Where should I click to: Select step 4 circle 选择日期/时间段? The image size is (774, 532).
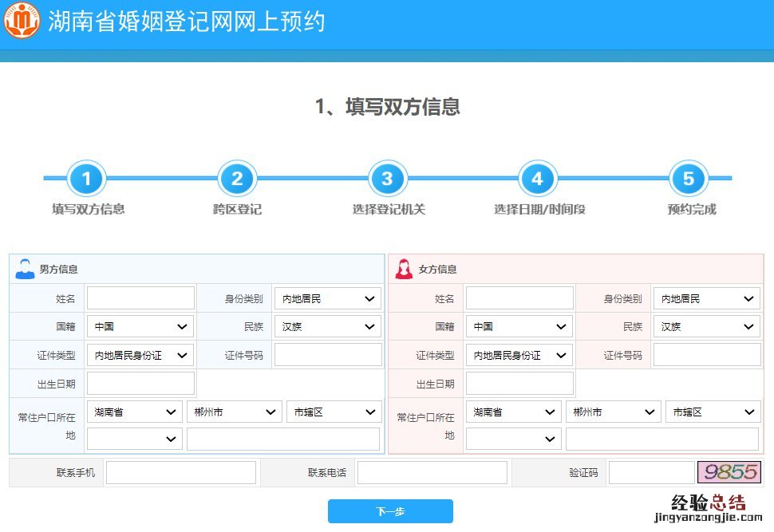538,179
